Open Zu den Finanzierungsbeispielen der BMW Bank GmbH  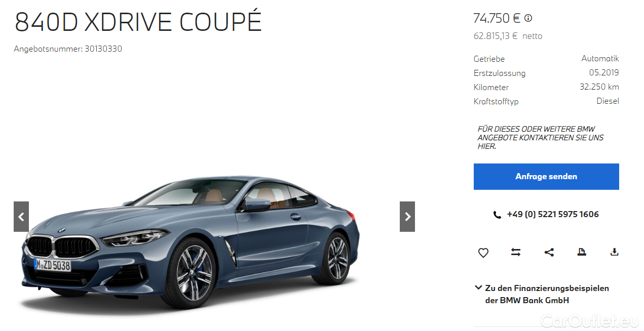point(547,294)
